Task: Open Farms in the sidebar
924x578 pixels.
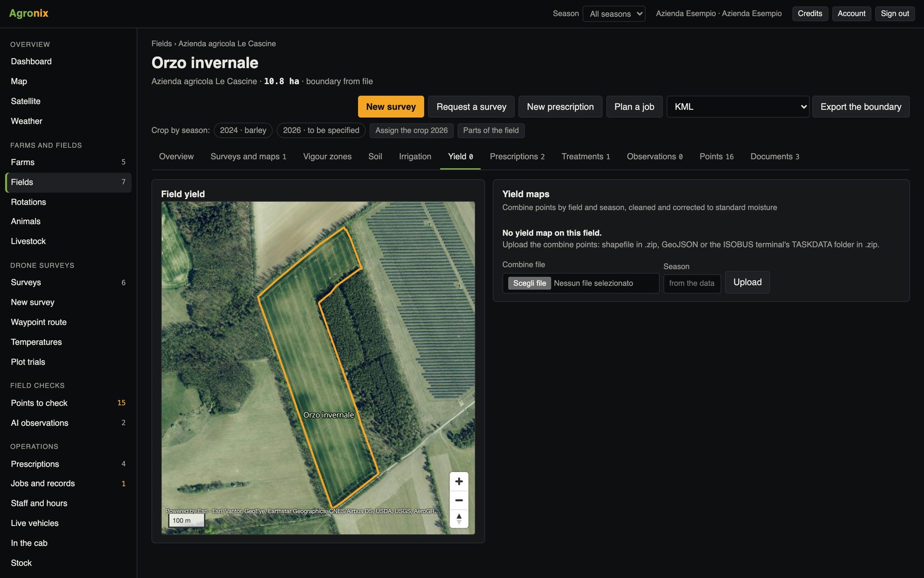Action: pyautogui.click(x=68, y=162)
